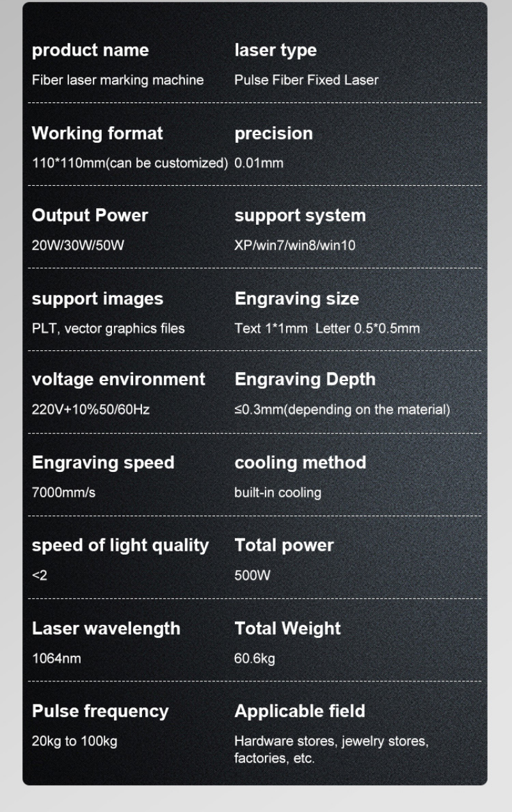Click the 'speed of light quality' heading
Viewport: 512px width, 812px height.
coord(120,545)
